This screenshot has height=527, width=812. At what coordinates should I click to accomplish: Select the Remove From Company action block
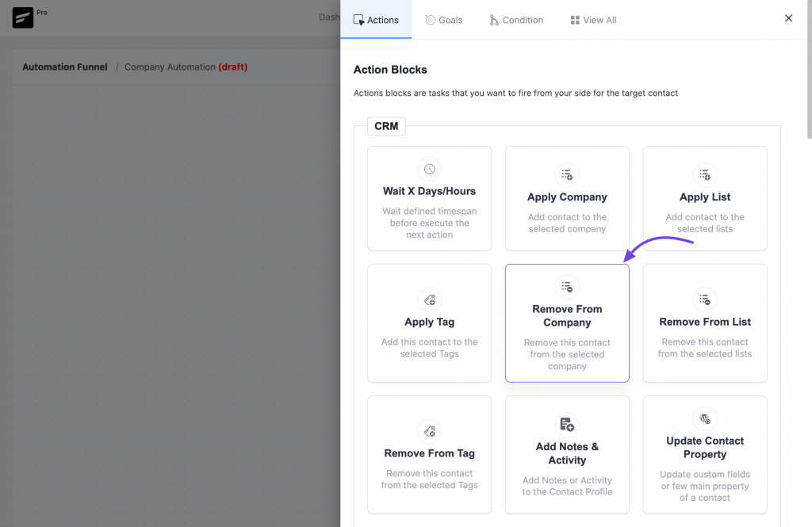[x=567, y=323]
